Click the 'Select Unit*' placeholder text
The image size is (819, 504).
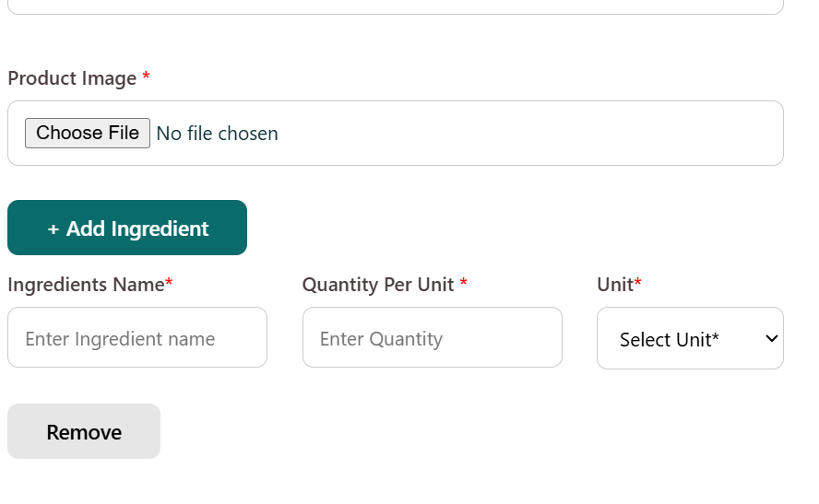tap(669, 340)
